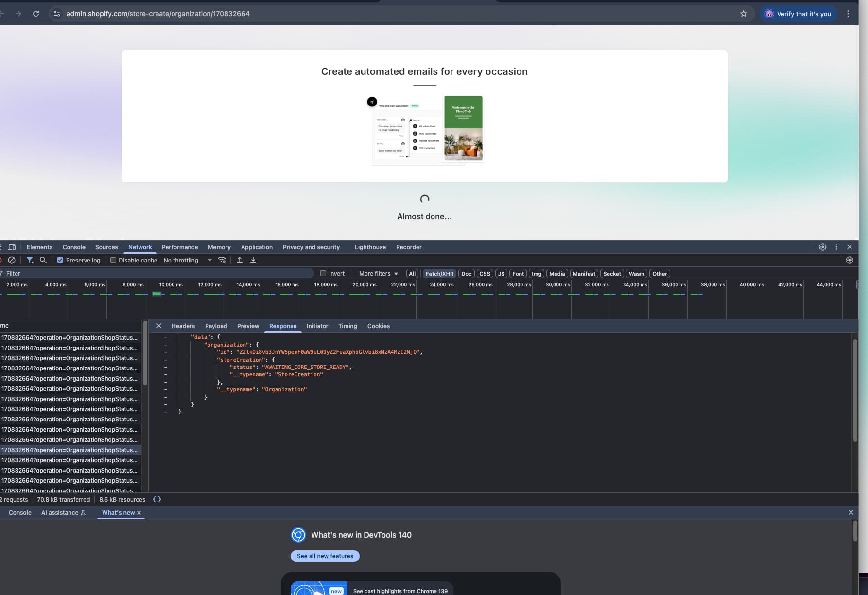Pretty-print response with curly braces icon
The width and height of the screenshot is (868, 595).
coord(157,499)
